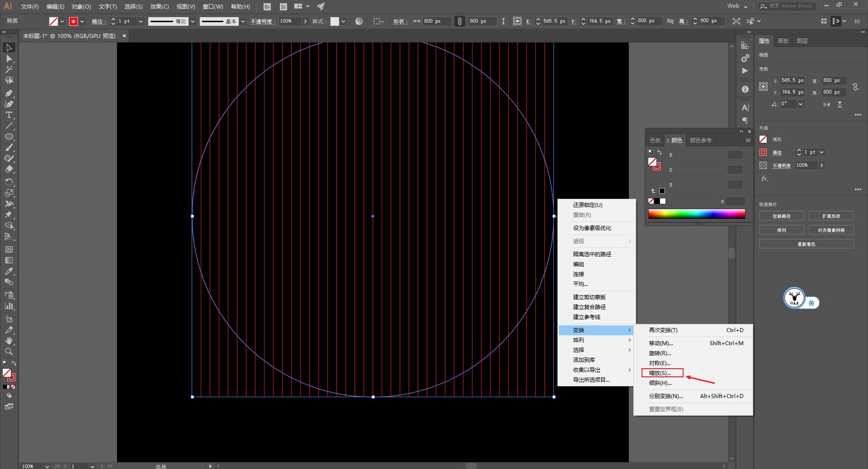Select the Pen tool in toolbar
Viewport: 868px width, 469px height.
click(x=9, y=93)
